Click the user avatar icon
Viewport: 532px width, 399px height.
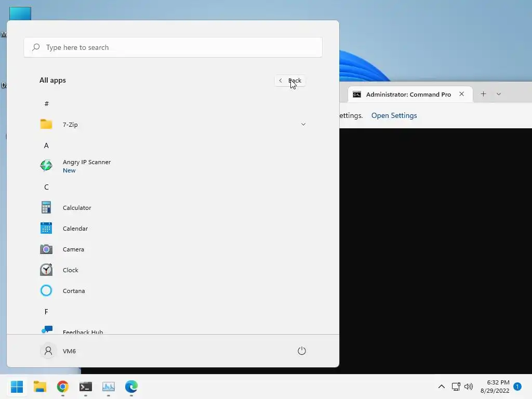[x=48, y=351]
